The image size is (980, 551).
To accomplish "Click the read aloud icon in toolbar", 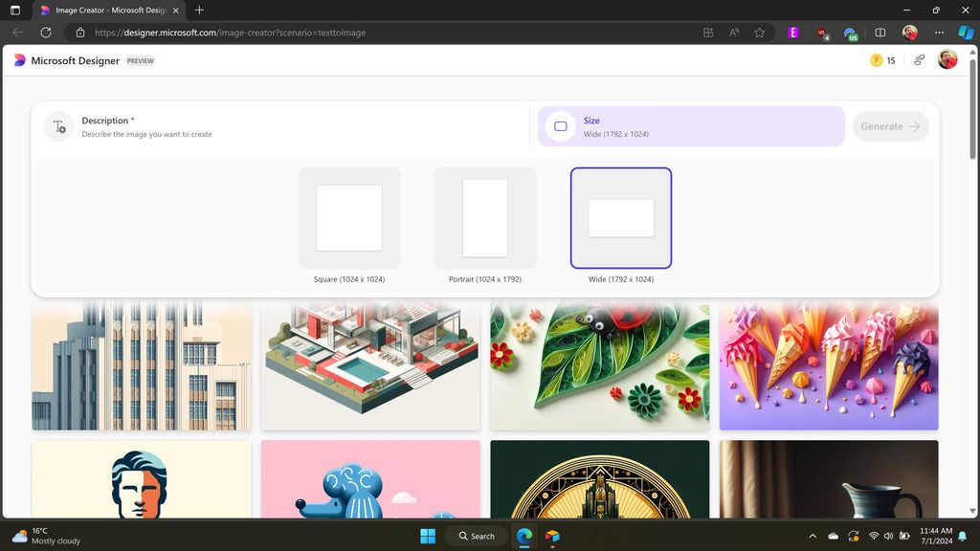I will (x=733, y=32).
